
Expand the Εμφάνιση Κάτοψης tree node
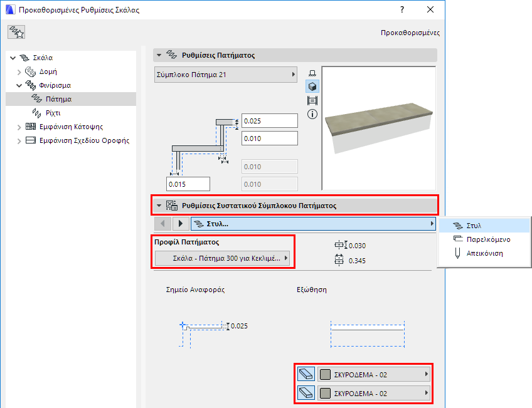coord(19,127)
